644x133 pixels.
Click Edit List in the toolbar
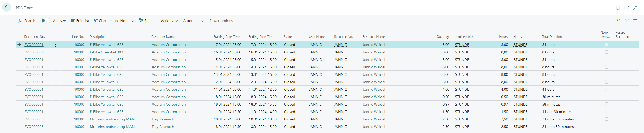(80, 21)
